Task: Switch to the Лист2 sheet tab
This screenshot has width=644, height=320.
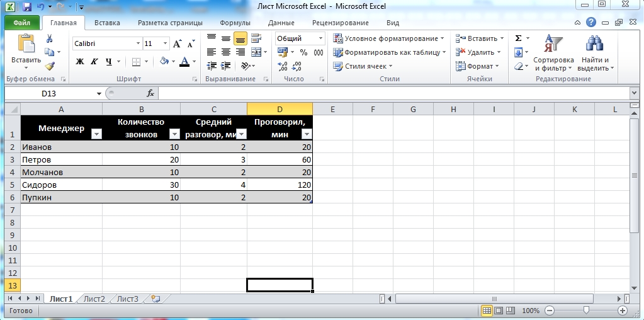Action: [94, 299]
